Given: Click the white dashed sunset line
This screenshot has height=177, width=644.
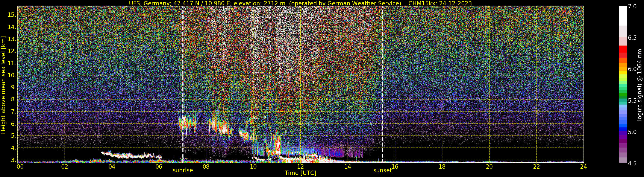Looking at the screenshot, I should 382,85.
